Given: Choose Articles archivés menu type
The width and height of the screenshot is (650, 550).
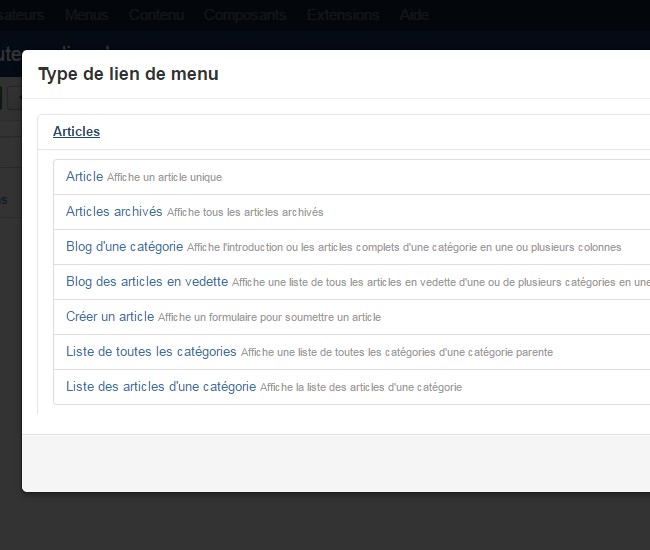Looking at the screenshot, I should pos(114,211).
